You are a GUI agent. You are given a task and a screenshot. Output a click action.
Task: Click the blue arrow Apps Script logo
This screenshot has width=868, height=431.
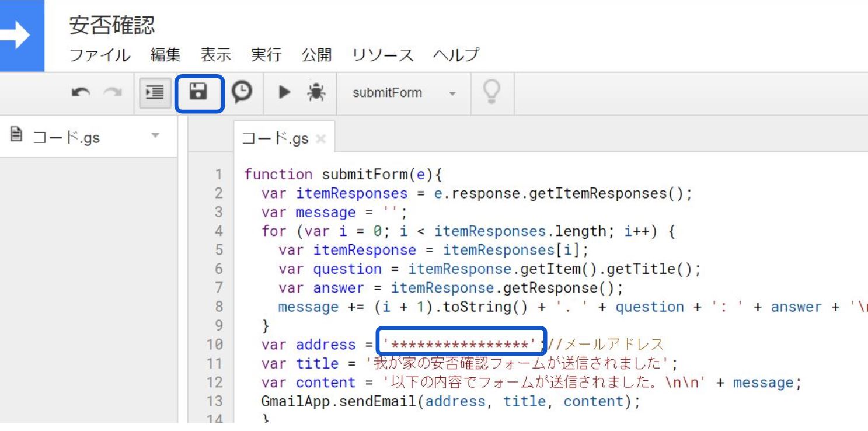tap(22, 36)
